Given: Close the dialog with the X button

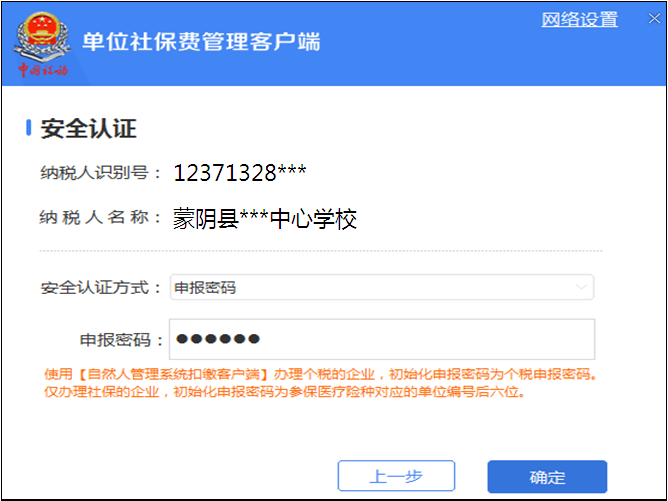Looking at the screenshot, I should click(654, 19).
